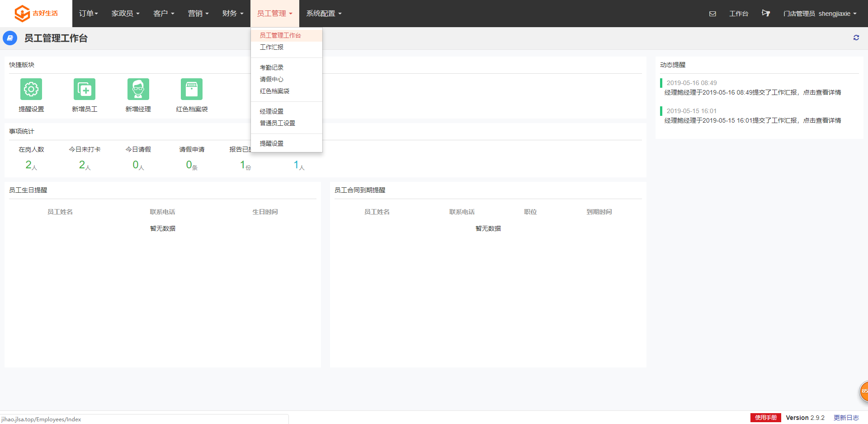Click the 动态提醒 panel heading
This screenshot has height=424, width=868.
pyautogui.click(x=673, y=65)
